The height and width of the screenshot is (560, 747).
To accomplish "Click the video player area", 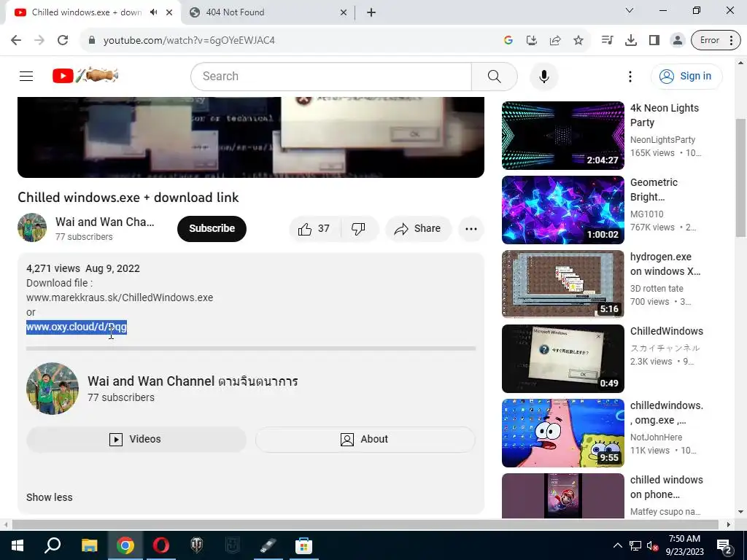I will point(251,137).
